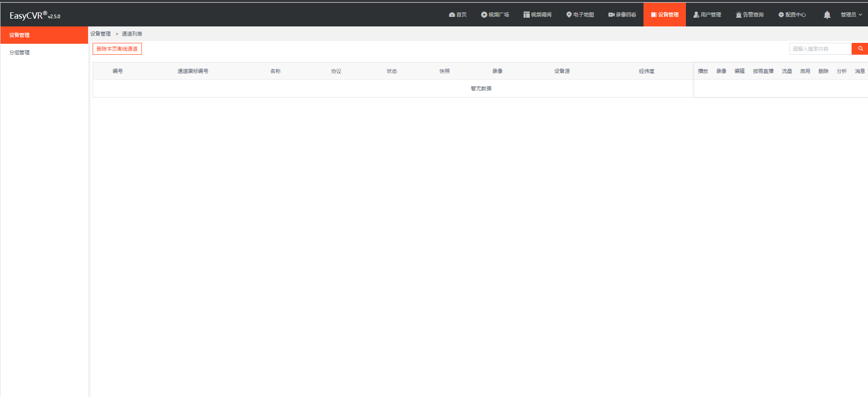The image size is (868, 397).
Task: Click the 编号 column header
Action: click(x=118, y=71)
